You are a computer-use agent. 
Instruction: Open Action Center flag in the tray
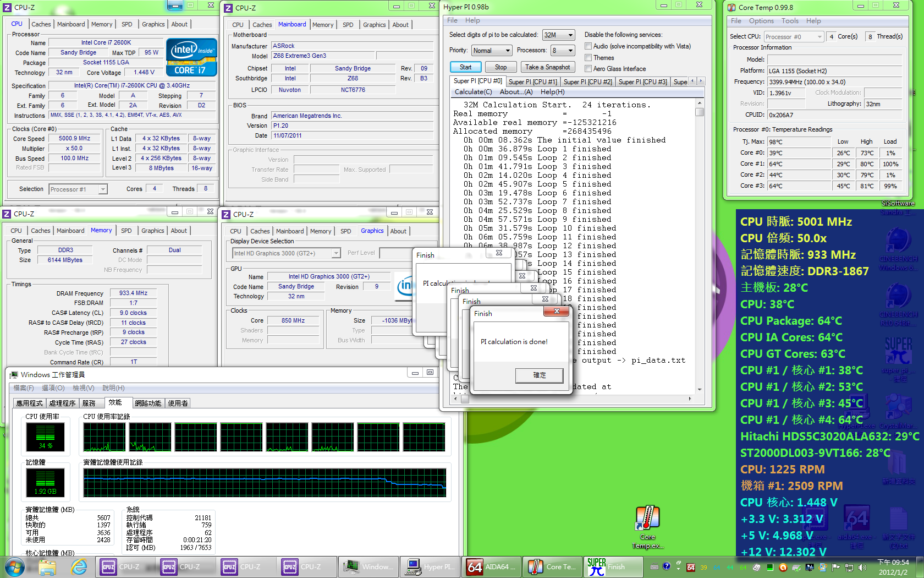(836, 568)
